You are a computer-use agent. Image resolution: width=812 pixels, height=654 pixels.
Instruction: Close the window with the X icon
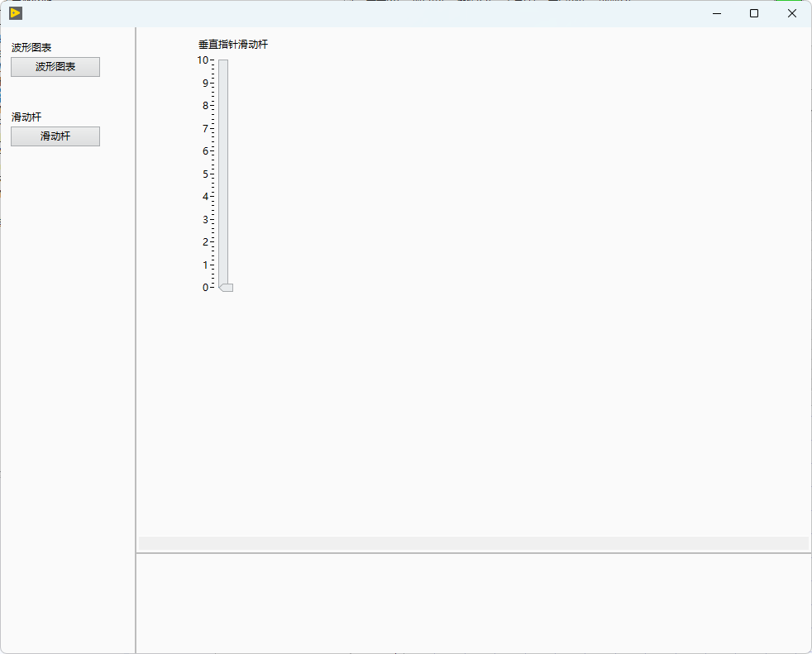(792, 13)
